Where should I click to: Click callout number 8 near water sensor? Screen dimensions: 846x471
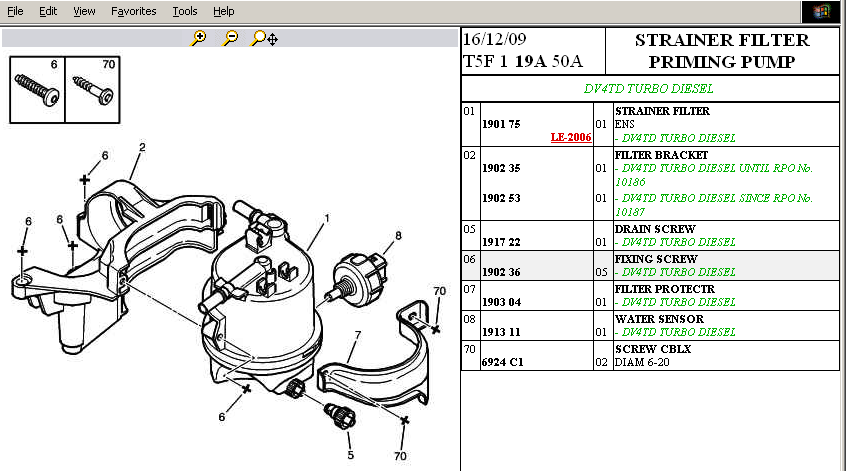coord(398,236)
